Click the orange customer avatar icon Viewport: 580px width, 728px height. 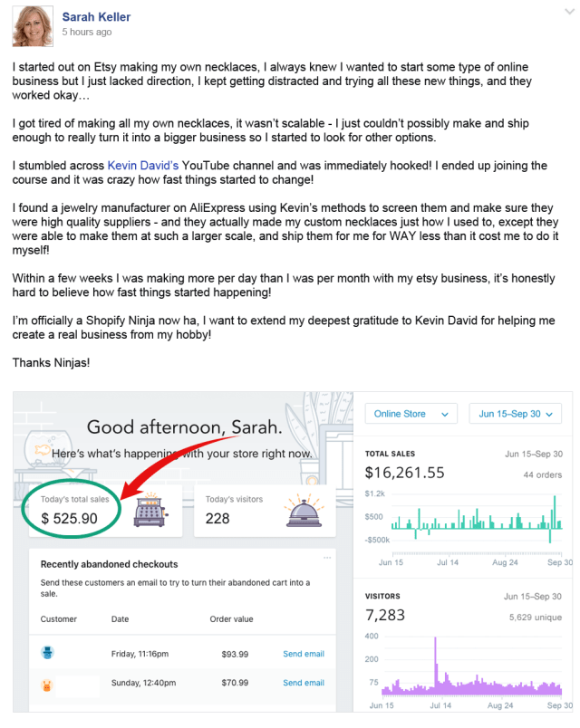pyautogui.click(x=47, y=685)
